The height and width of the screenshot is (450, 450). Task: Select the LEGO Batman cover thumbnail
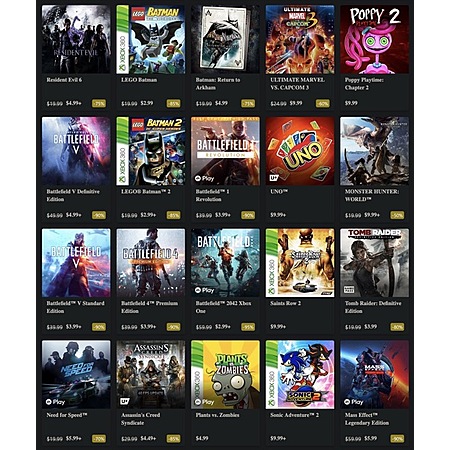151,39
